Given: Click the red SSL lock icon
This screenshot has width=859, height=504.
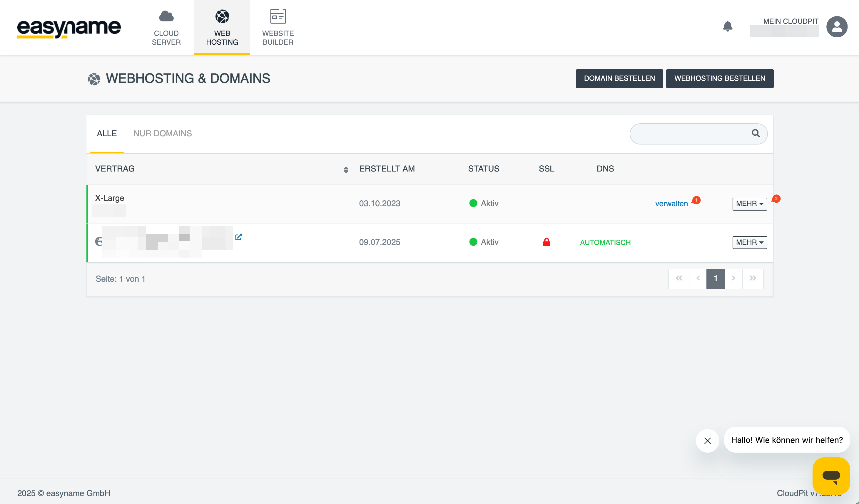Looking at the screenshot, I should coord(547,242).
